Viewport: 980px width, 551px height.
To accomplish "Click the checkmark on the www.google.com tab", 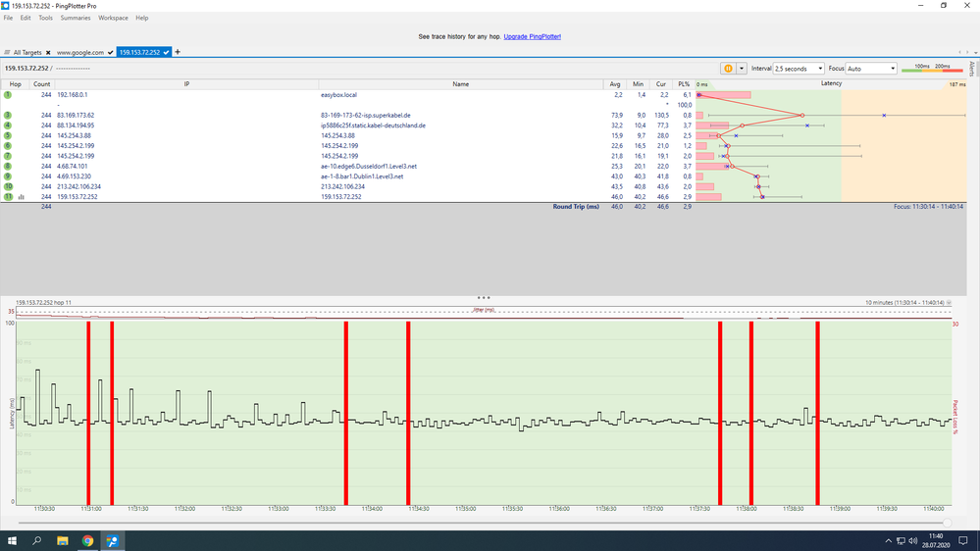I will click(110, 53).
